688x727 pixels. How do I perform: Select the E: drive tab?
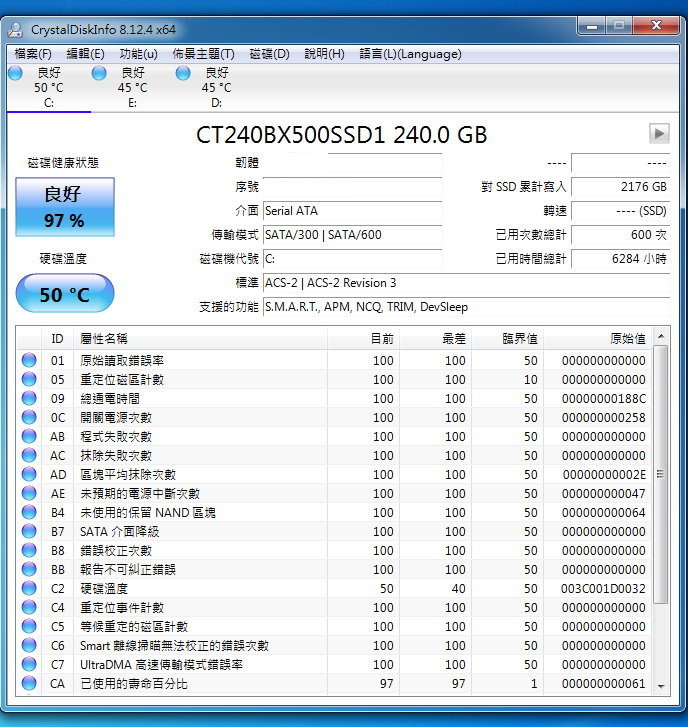(133, 88)
